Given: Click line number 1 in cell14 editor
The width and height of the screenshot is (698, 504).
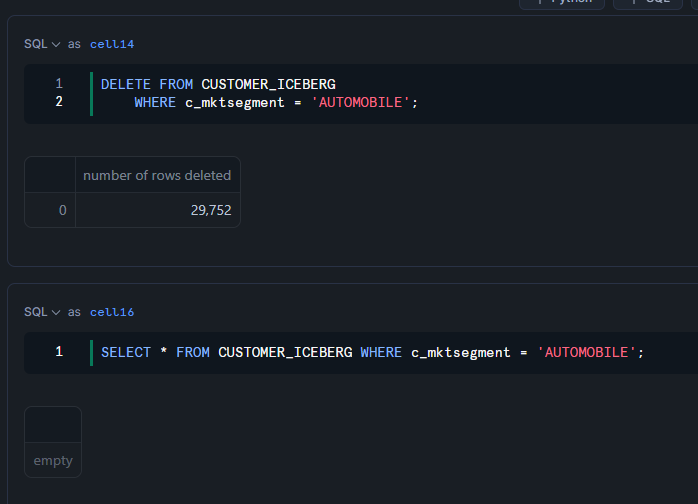Looking at the screenshot, I should pyautogui.click(x=59, y=83).
